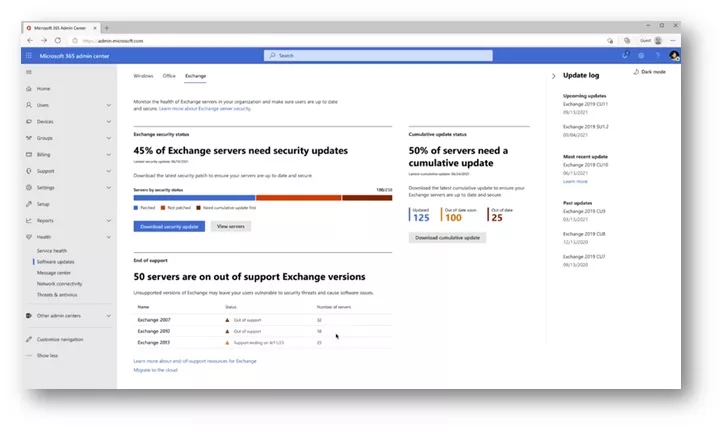Click the Users person icon
This screenshot has width=723, height=431.
pyautogui.click(x=29, y=105)
